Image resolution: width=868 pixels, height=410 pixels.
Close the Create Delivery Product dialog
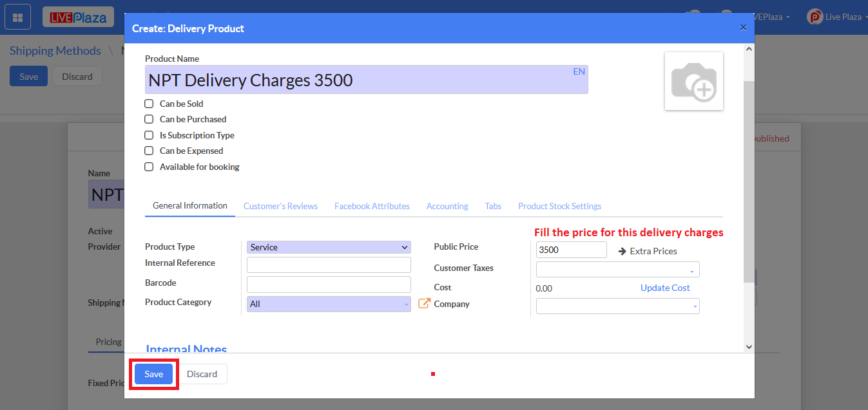tap(743, 27)
